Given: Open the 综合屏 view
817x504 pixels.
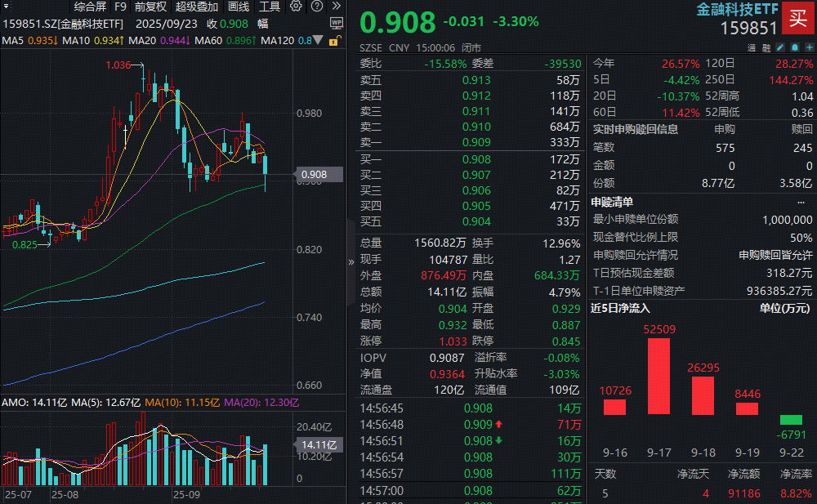Looking at the screenshot, I should click(90, 7).
